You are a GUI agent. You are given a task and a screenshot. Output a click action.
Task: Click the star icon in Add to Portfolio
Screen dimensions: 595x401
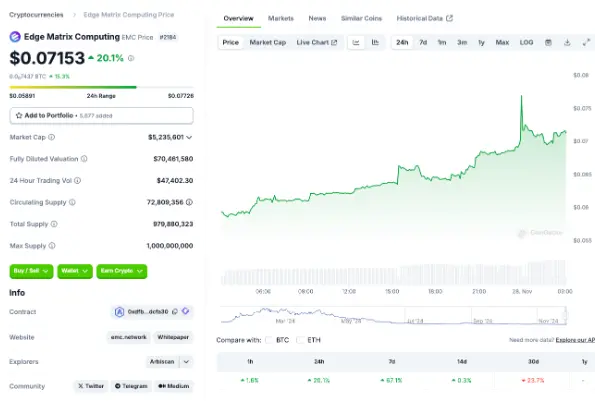[19, 115]
